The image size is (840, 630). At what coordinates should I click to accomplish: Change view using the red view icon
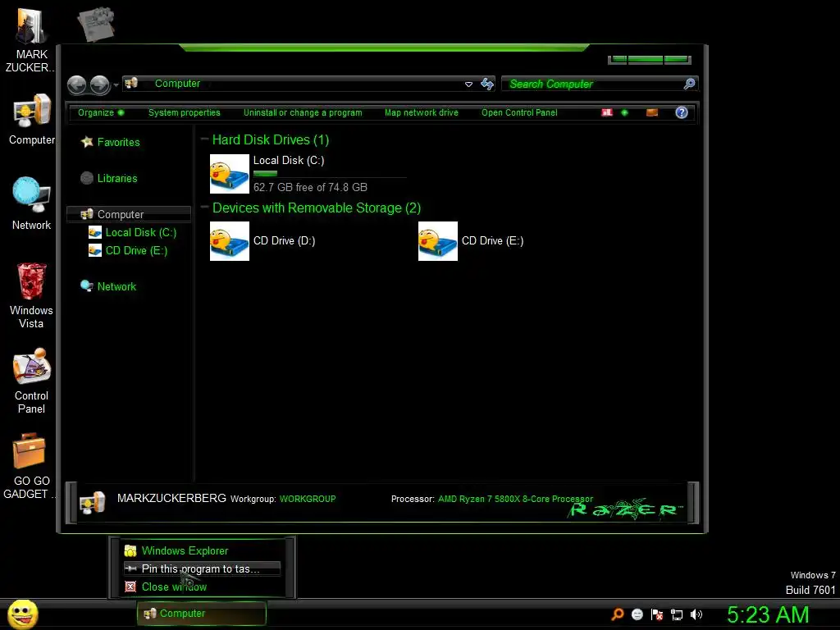[x=607, y=112]
